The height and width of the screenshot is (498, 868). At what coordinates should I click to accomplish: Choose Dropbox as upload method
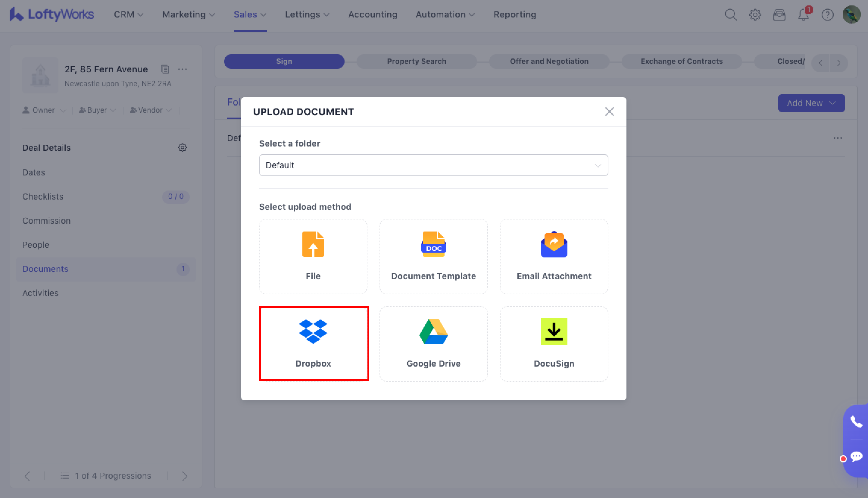tap(313, 343)
